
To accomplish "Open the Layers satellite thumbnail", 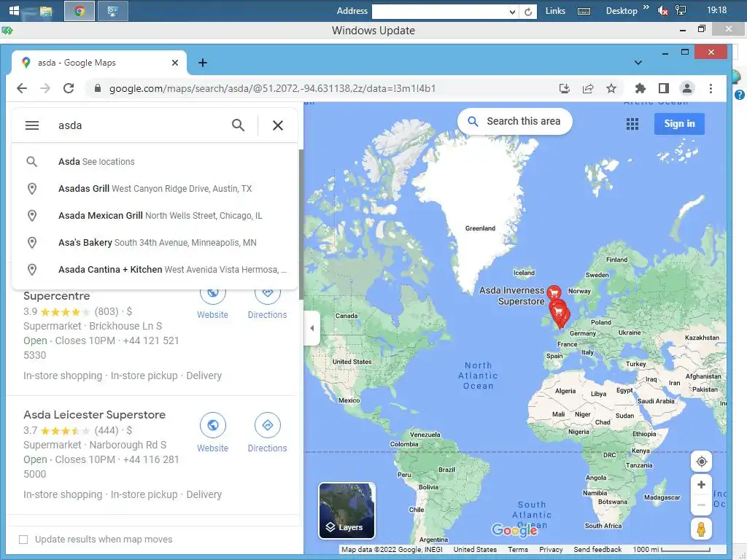I will click(x=347, y=510).
